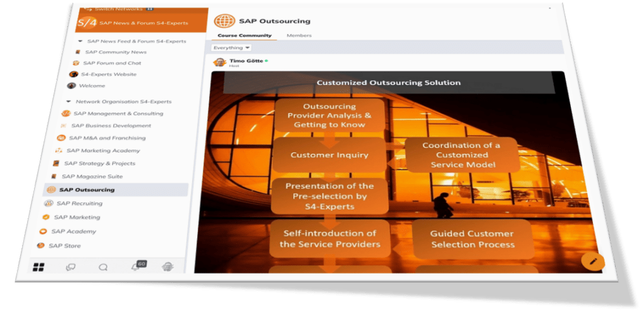Switch to the Course Community tab
The width and height of the screenshot is (644, 312).
[244, 35]
